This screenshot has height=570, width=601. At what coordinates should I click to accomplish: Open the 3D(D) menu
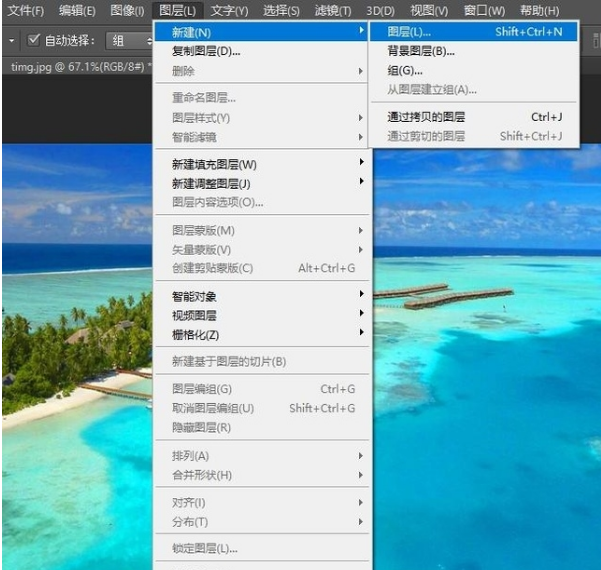(380, 10)
